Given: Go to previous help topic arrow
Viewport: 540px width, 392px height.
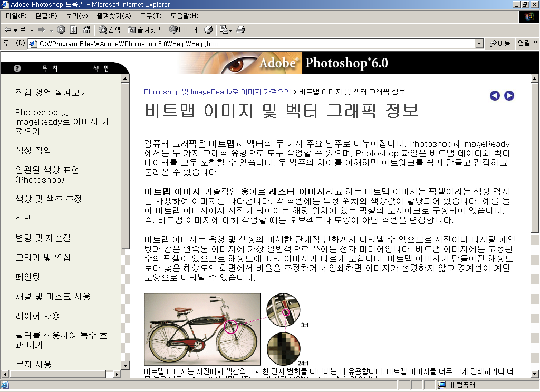Looking at the screenshot, I should pos(495,96).
